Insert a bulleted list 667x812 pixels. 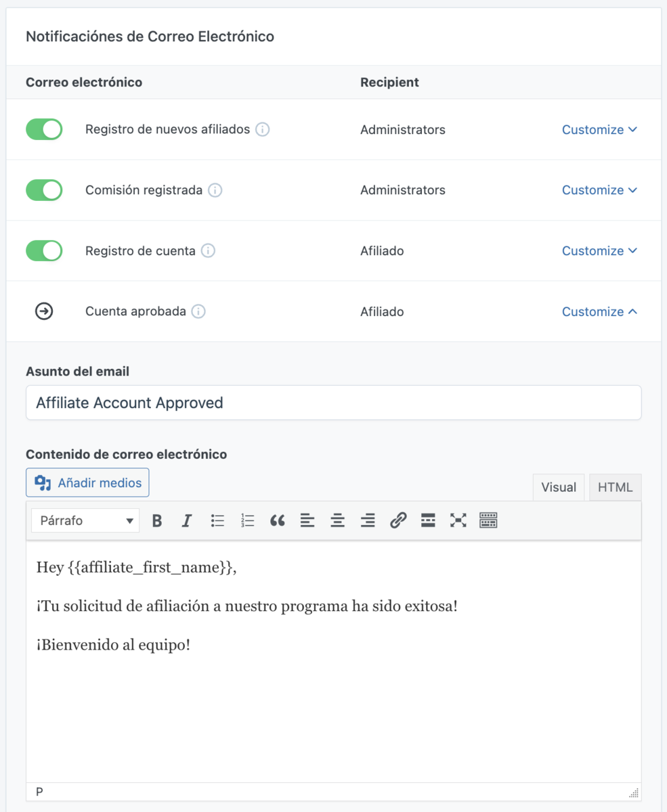[x=217, y=520]
